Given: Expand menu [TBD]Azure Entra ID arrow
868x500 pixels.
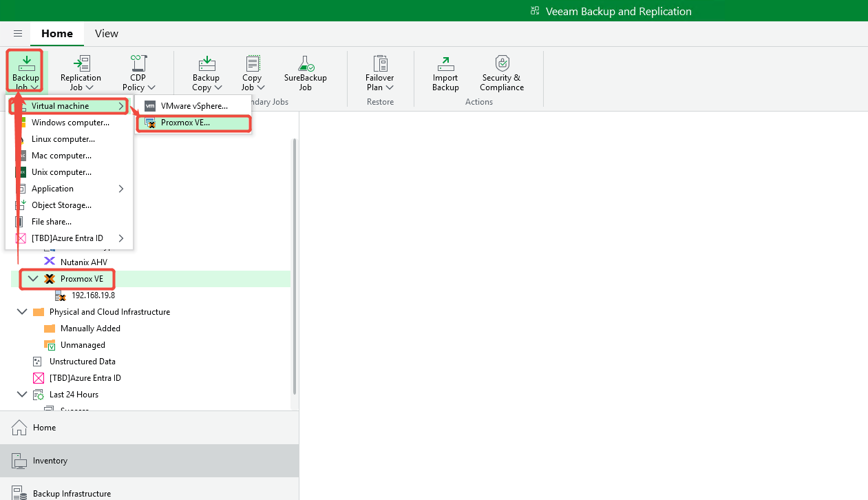Looking at the screenshot, I should click(x=121, y=238).
